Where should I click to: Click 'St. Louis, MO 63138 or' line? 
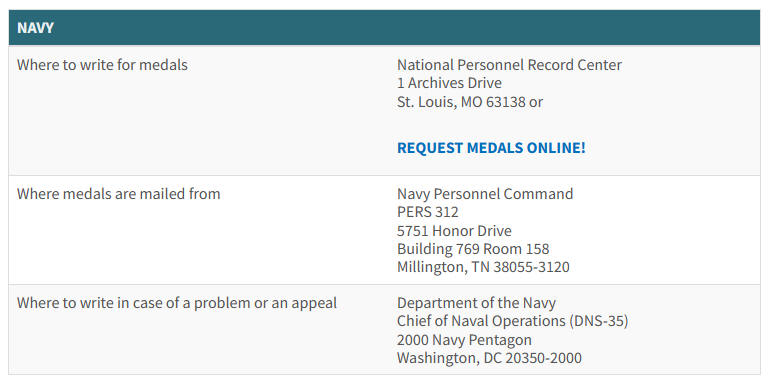click(470, 102)
